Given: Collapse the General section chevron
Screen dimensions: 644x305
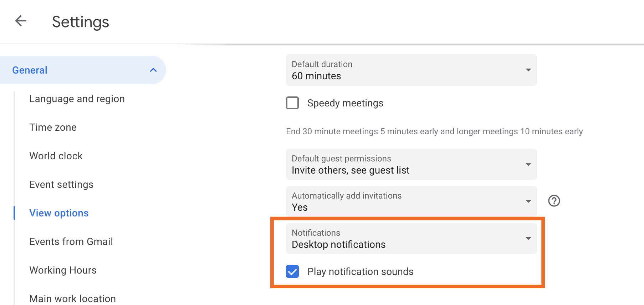Looking at the screenshot, I should coord(153,70).
